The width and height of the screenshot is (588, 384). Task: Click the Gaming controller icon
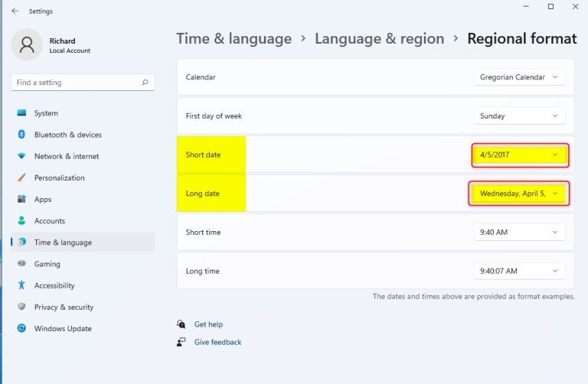coord(21,264)
